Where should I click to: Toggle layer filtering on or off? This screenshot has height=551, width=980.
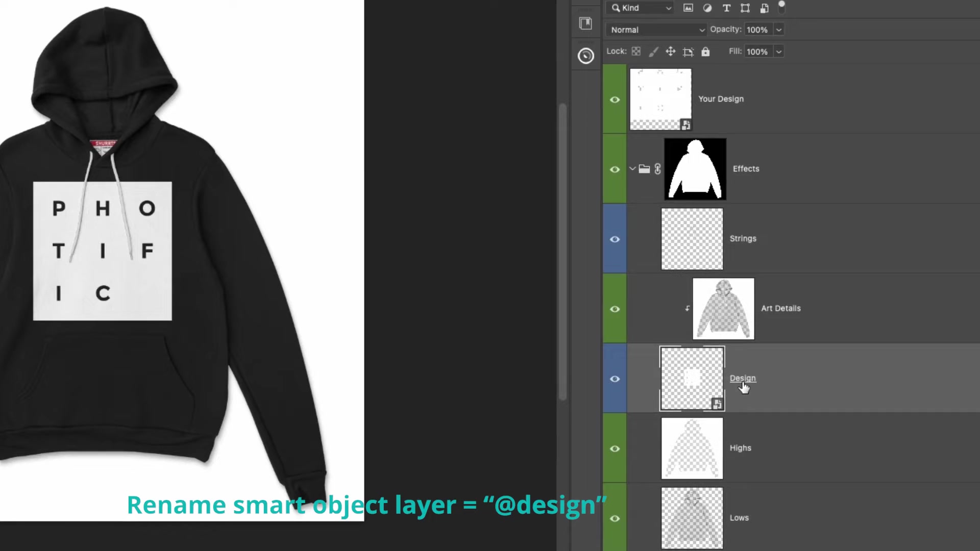(x=781, y=8)
